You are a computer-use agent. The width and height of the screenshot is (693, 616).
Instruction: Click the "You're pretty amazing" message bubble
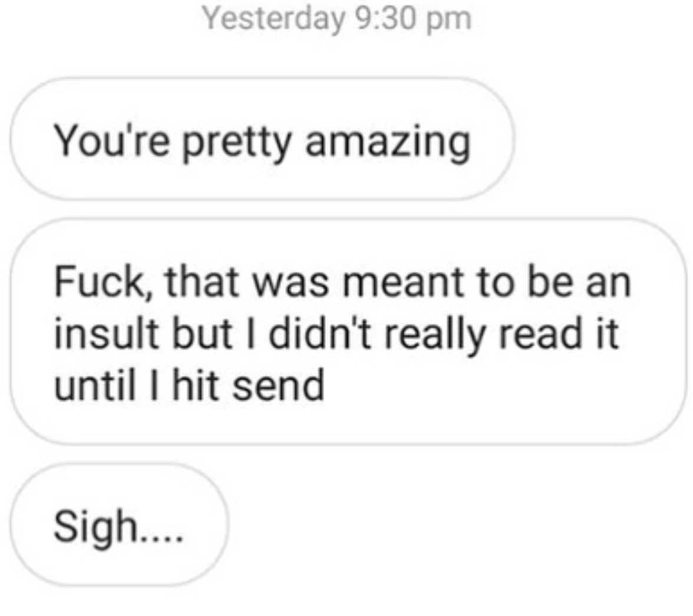(262, 139)
